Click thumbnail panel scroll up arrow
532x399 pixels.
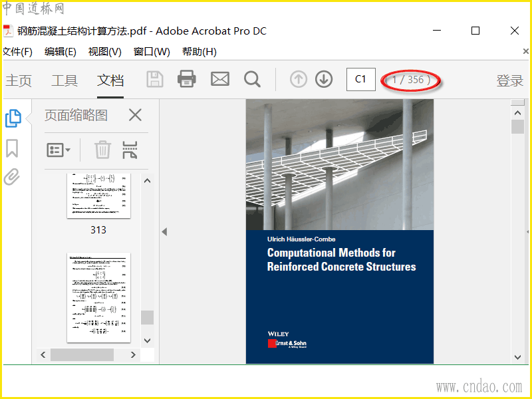point(147,181)
